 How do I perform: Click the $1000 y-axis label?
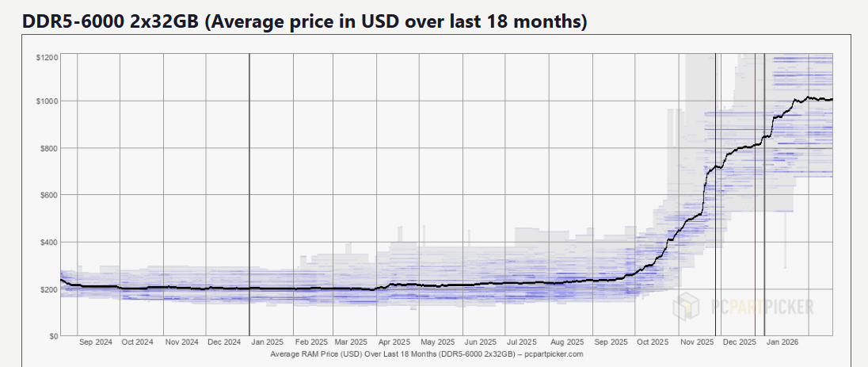click(x=46, y=101)
